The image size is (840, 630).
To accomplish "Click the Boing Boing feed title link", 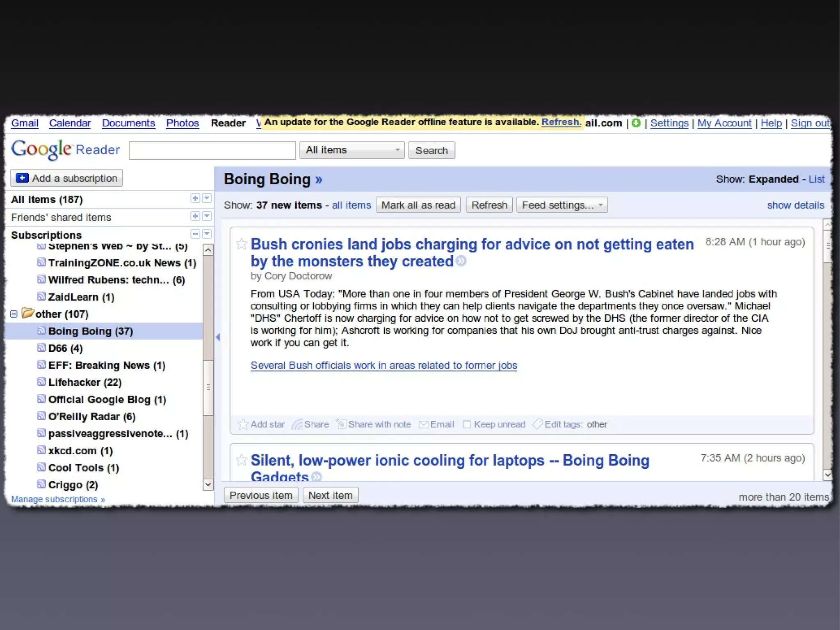I will 273,179.
